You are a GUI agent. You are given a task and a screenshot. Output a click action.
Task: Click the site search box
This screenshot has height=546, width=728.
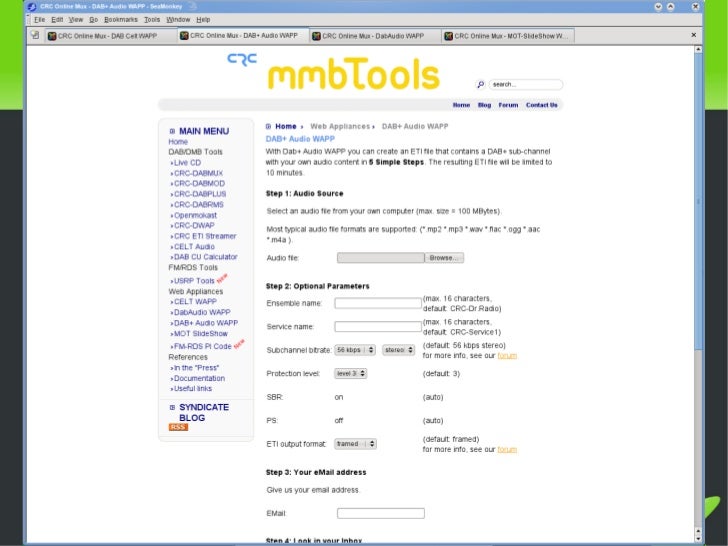pyautogui.click(x=526, y=84)
